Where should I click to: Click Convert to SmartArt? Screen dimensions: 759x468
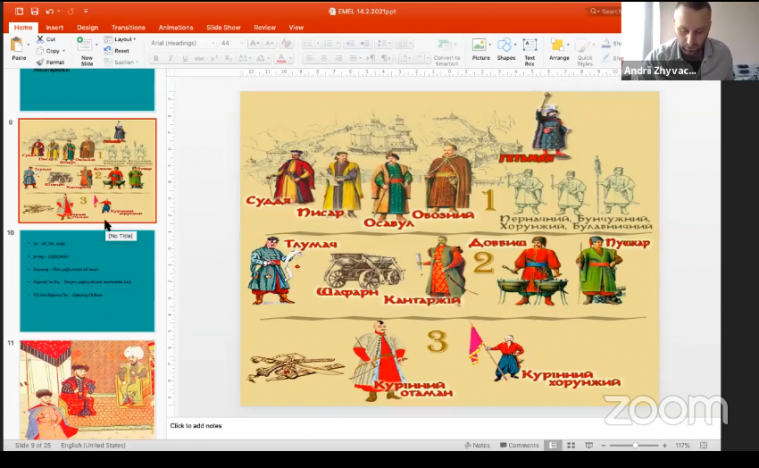pos(446,52)
